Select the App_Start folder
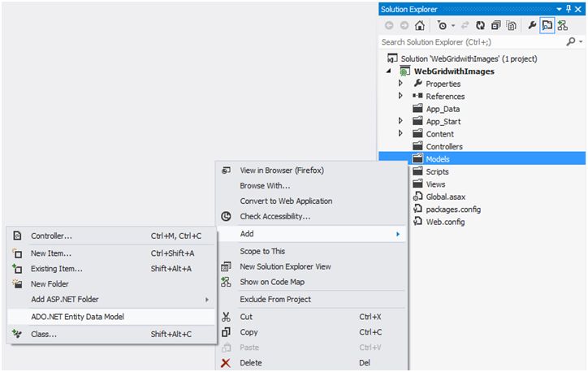This screenshot has width=588, height=372. (x=437, y=122)
